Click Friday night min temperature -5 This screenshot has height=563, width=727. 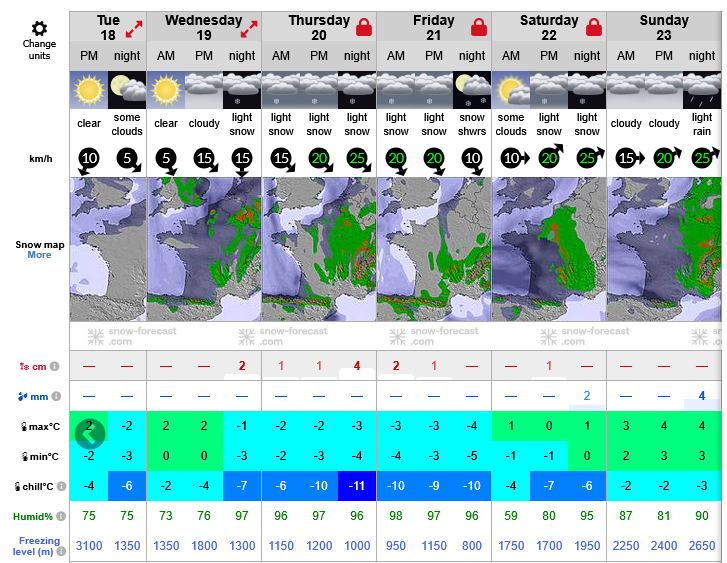click(472, 456)
